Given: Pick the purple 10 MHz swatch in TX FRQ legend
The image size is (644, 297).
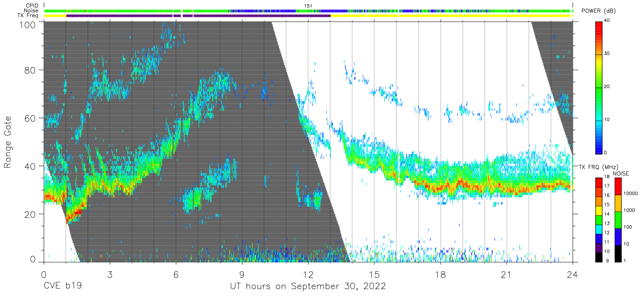Looking at the screenshot, I should point(599,247).
